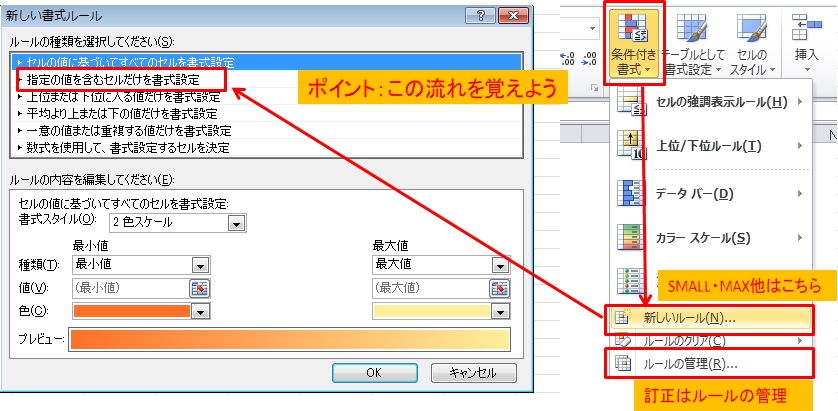838x411 pixels.
Task: Click the 新しいルール menu item icon
Action: pyautogui.click(x=623, y=318)
